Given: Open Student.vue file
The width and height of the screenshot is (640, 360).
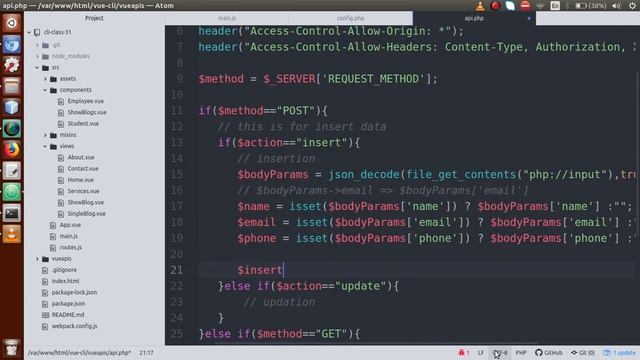Looking at the screenshot, I should (x=83, y=124).
